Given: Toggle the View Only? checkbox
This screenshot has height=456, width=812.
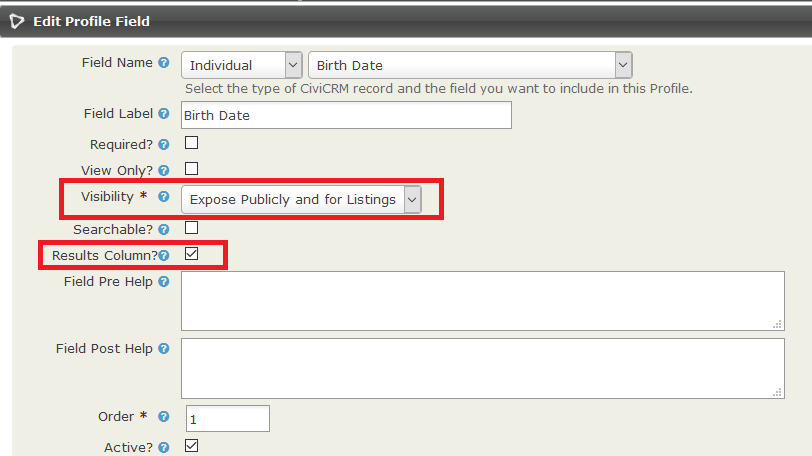Looking at the screenshot, I should [x=191, y=170].
